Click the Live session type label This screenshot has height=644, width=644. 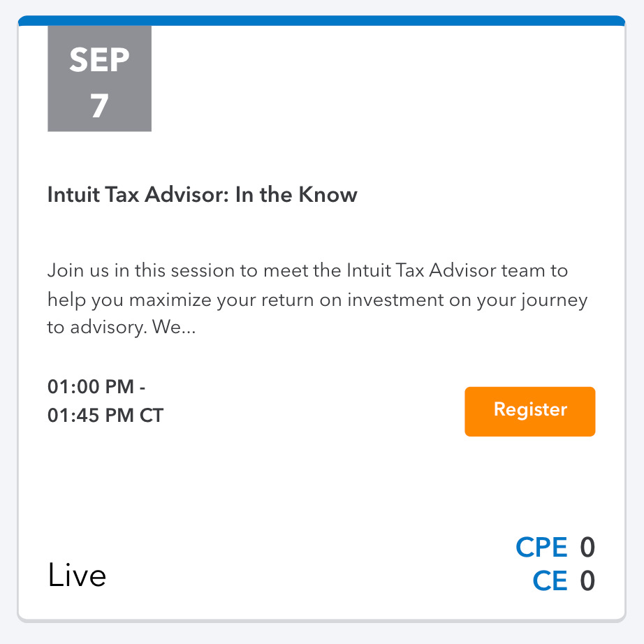(x=77, y=576)
